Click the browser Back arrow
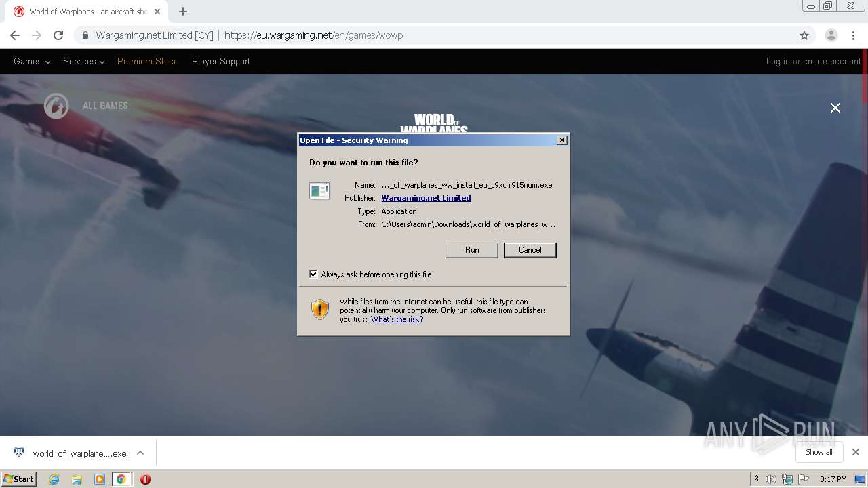The width and height of the screenshot is (868, 488). point(15,35)
